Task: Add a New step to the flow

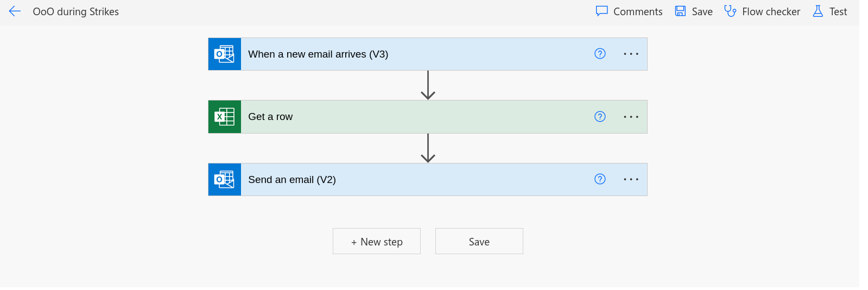Action: (x=377, y=241)
